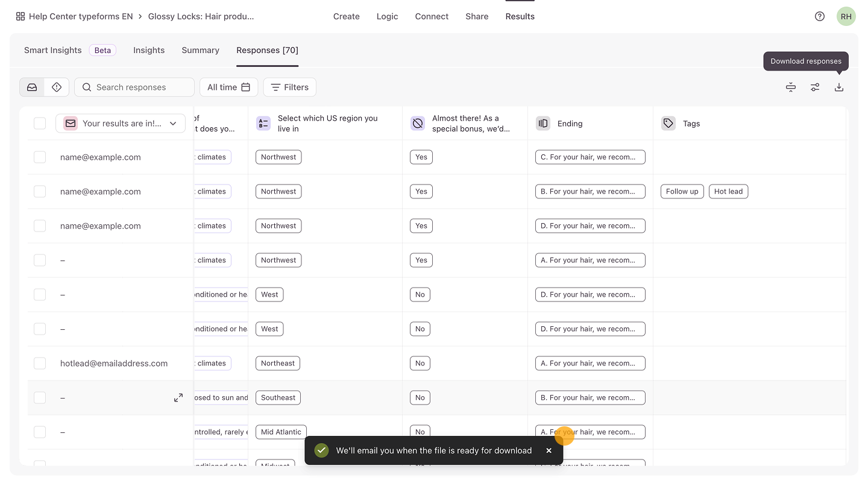Open the RH account avatar

tap(846, 16)
